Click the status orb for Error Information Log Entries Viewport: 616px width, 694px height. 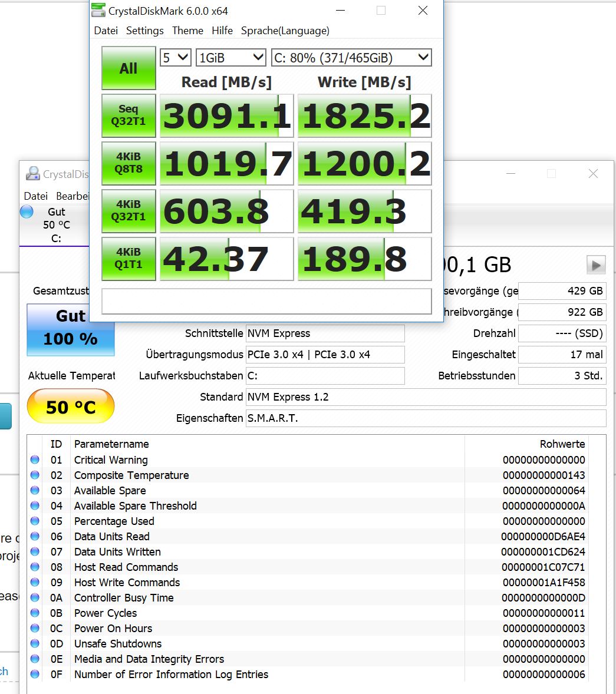coord(35,674)
